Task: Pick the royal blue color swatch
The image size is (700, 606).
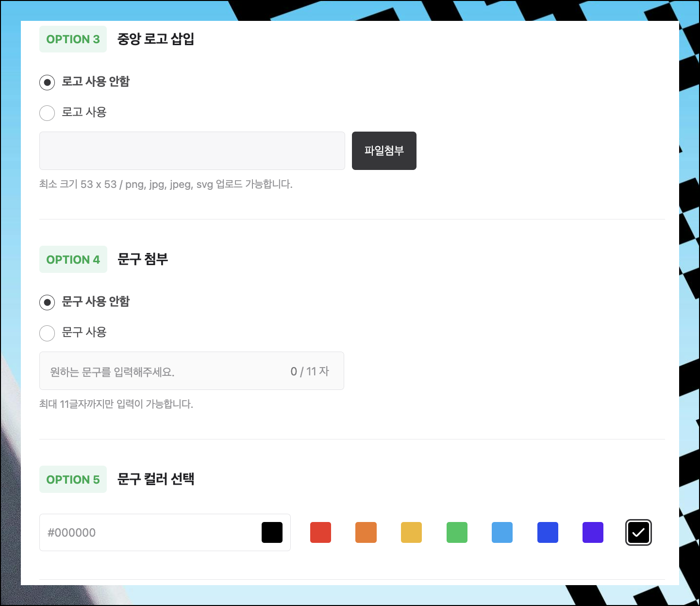Action: pyautogui.click(x=548, y=532)
